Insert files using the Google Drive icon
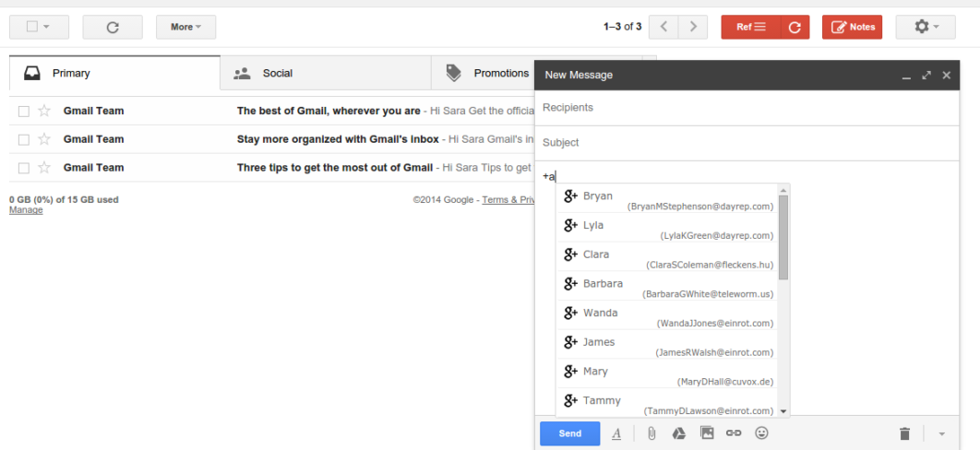This screenshot has height=450, width=980. click(x=678, y=433)
